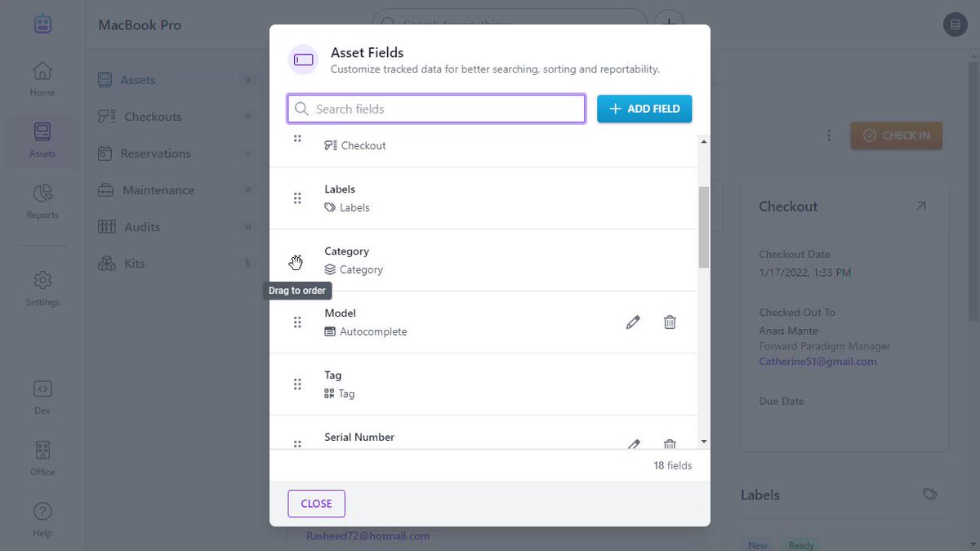This screenshot has width=980, height=551.
Task: Grab the drag handle beside Labels field
Action: (x=297, y=198)
